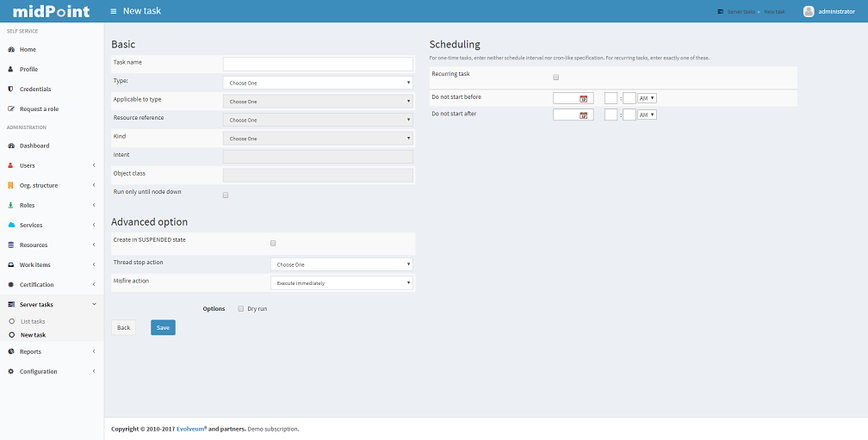Open the Misfire action dropdown
Image resolution: width=868 pixels, height=440 pixels.
tap(341, 282)
